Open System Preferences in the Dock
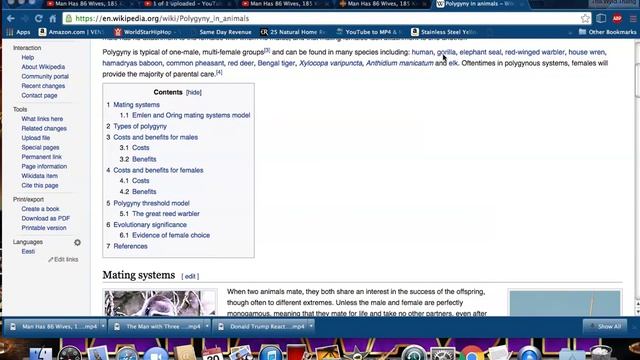The height and width of the screenshot is (360, 640). tap(442, 353)
